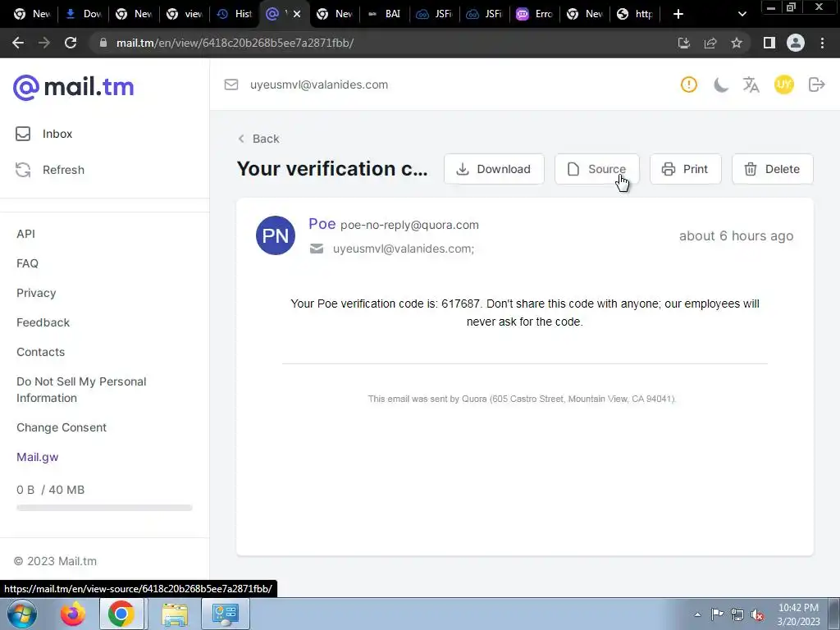
Task: Close the active mail.tm tab
Action: point(297,14)
